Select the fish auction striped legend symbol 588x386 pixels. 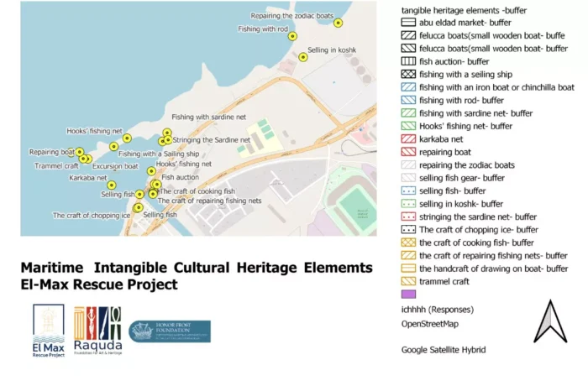coord(409,61)
